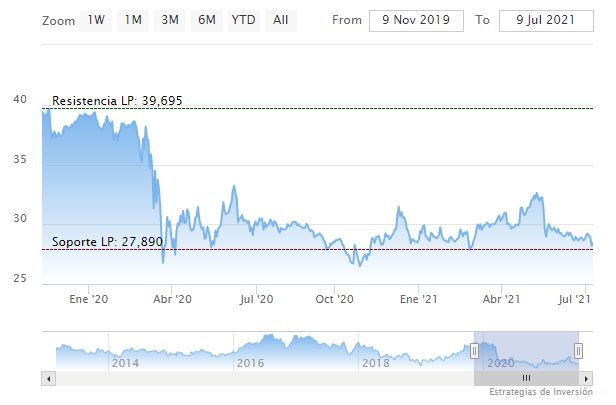Click 2014 in the navigator timeline
616x405 pixels.
[x=124, y=362]
